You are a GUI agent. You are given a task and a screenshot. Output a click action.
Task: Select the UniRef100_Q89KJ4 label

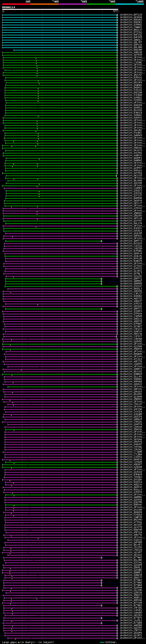click(131, 254)
